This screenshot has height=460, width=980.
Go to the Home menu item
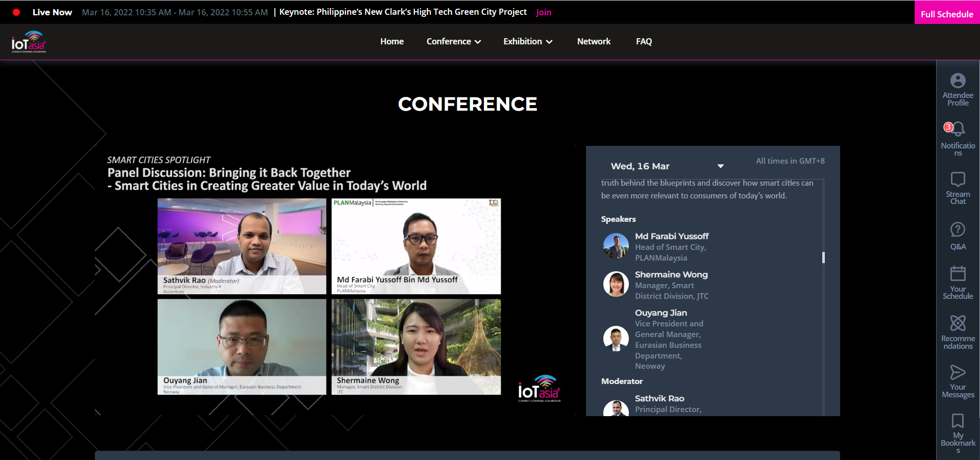(391, 42)
